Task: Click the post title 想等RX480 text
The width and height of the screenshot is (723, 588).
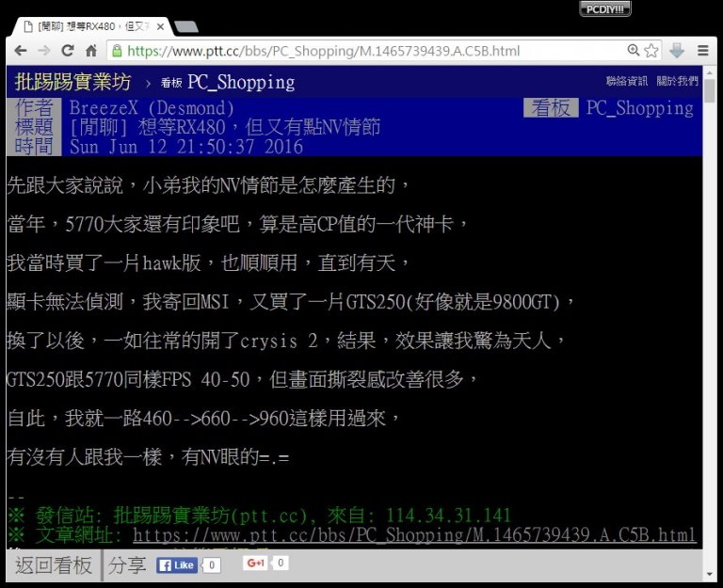Action: [226, 127]
